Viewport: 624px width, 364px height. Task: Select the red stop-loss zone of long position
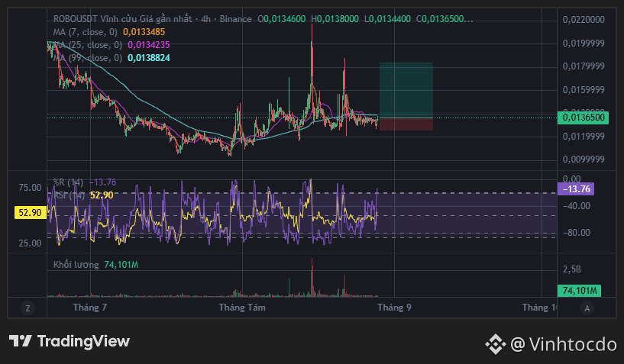pyautogui.click(x=406, y=124)
